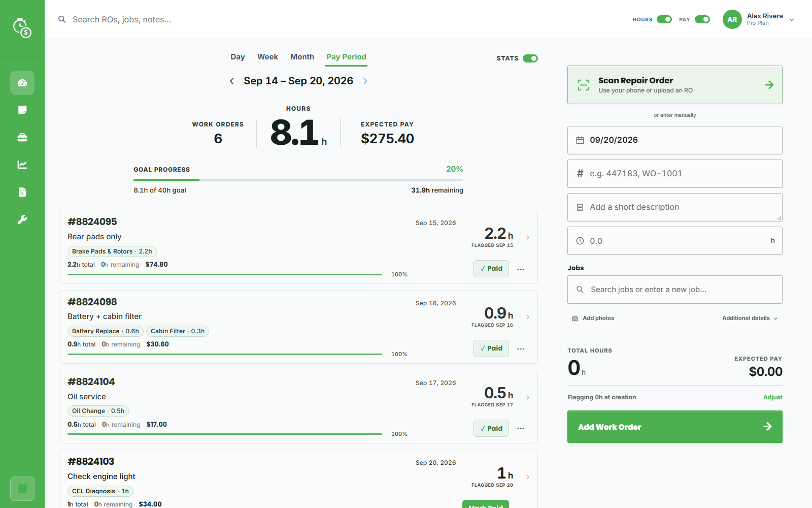Open work order #8824103 title
This screenshot has width=812, height=508.
point(91,461)
